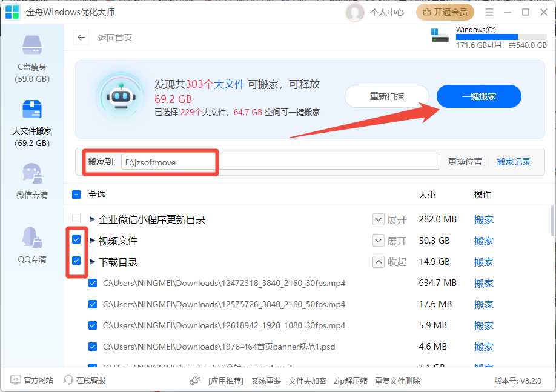Uncheck the 下载目录 checkbox
This screenshot has height=392, width=556.
[x=76, y=261]
